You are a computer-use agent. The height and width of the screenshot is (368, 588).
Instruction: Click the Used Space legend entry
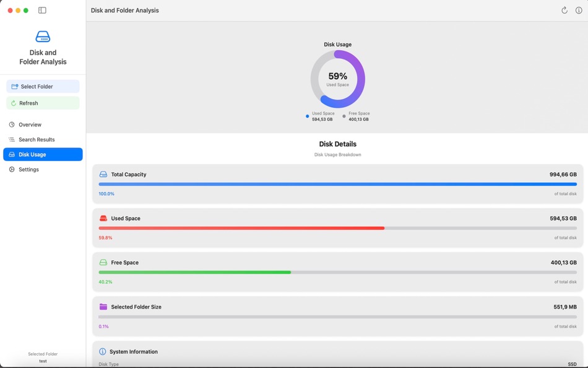pos(321,115)
